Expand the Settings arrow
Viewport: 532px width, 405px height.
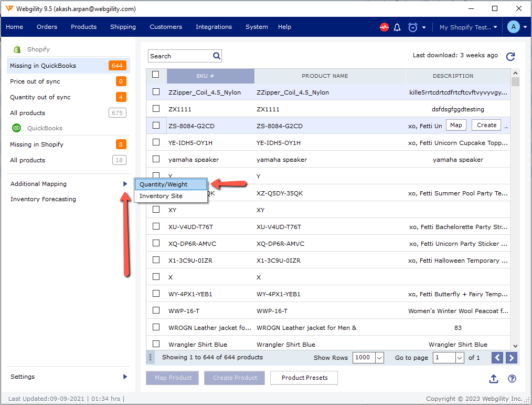(125, 377)
